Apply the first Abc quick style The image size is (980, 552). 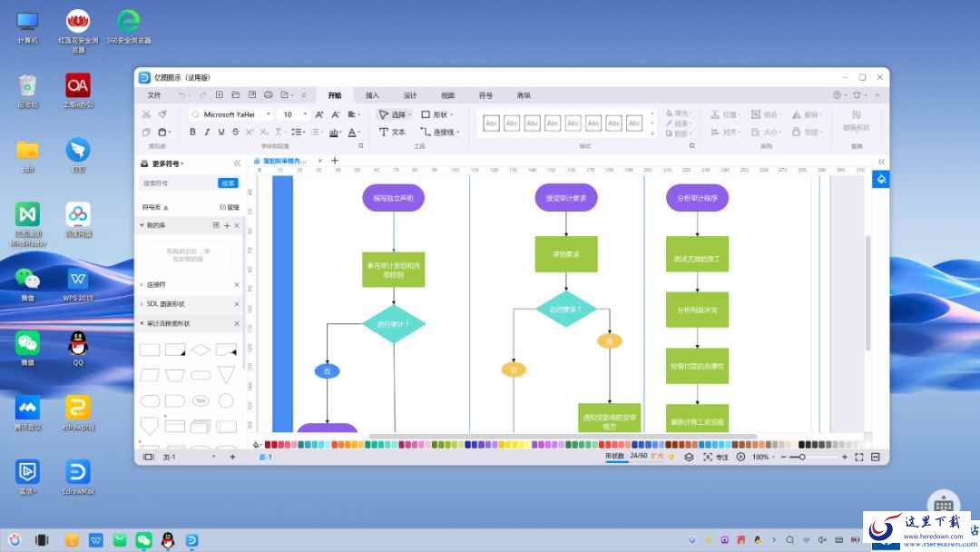(x=491, y=123)
